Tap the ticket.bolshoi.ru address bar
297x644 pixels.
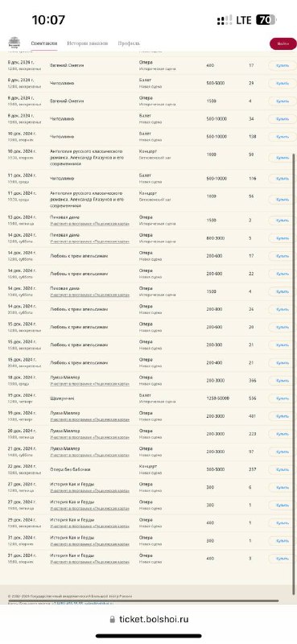click(149, 619)
